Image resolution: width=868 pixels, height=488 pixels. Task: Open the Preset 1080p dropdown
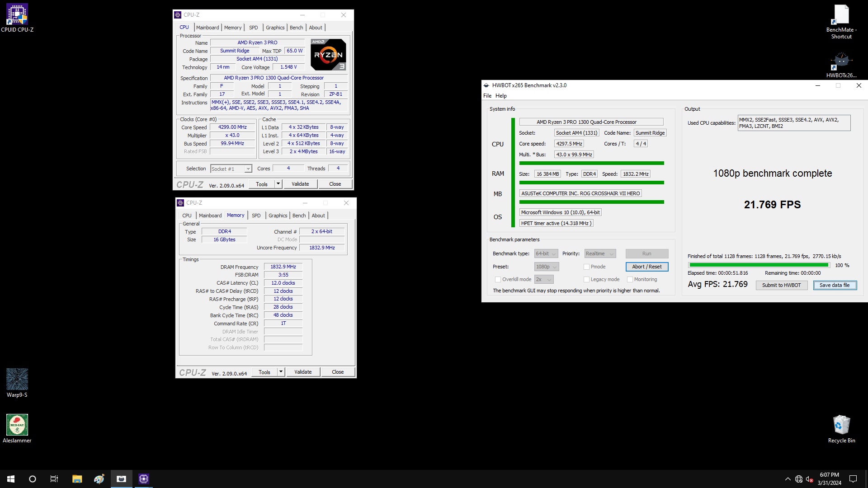coord(547,267)
